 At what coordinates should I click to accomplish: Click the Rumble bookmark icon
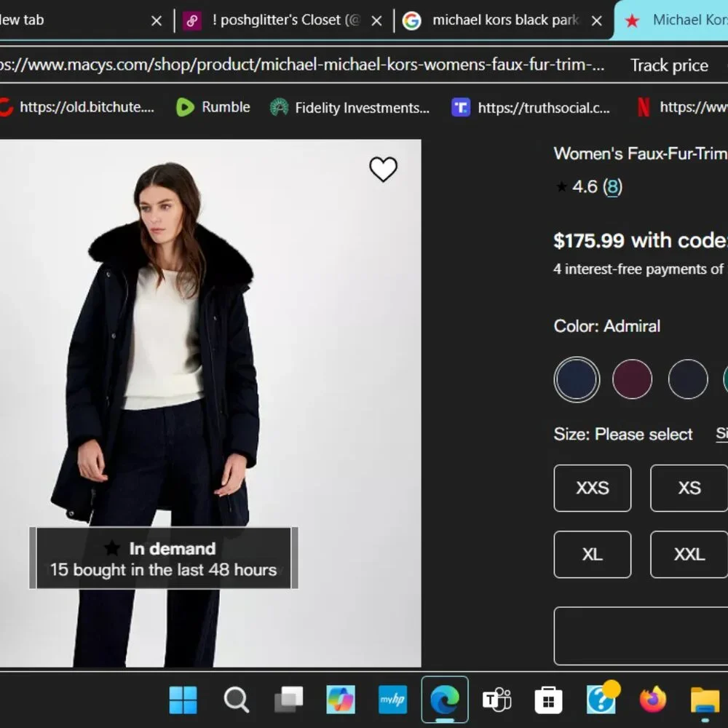coord(185,107)
